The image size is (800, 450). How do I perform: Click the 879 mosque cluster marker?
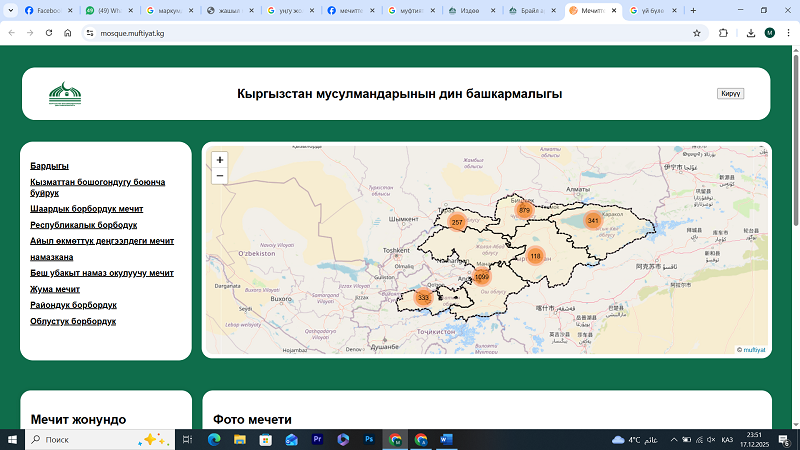(x=524, y=210)
